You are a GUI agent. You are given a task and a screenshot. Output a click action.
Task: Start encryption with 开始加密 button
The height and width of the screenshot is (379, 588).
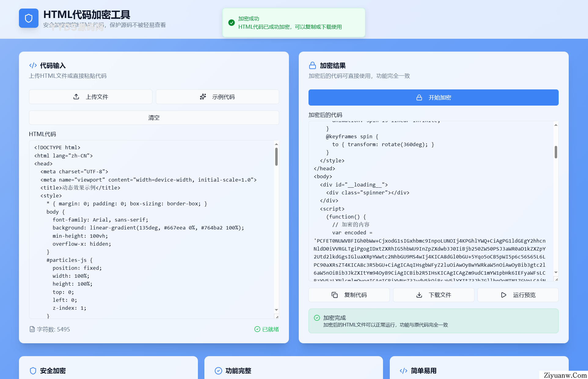coord(433,97)
